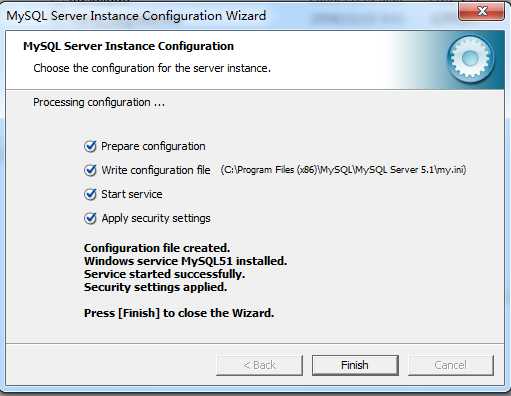Click the Write configuration file label
This screenshot has height=396, width=511.
pos(156,170)
